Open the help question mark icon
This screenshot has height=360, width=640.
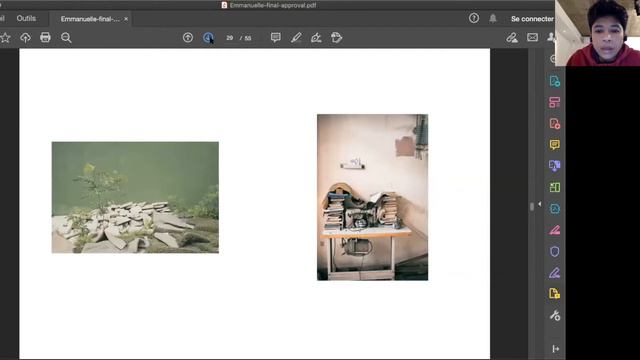pyautogui.click(x=474, y=18)
